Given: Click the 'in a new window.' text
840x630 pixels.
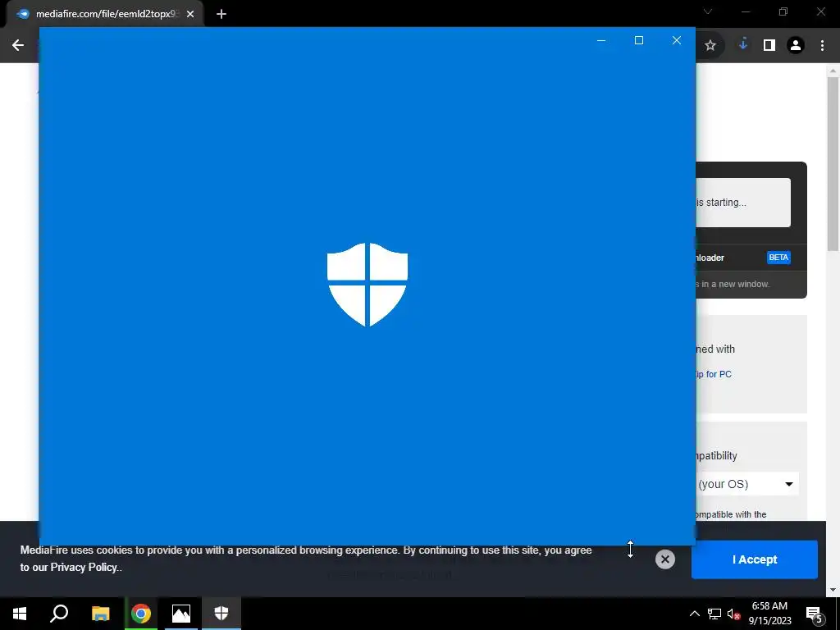Looking at the screenshot, I should (736, 285).
